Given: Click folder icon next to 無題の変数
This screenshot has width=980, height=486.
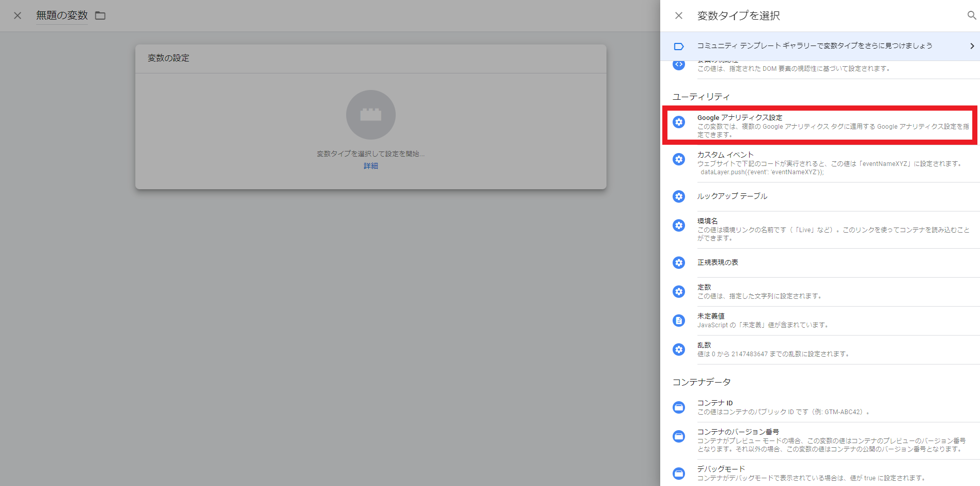Looking at the screenshot, I should [x=100, y=16].
